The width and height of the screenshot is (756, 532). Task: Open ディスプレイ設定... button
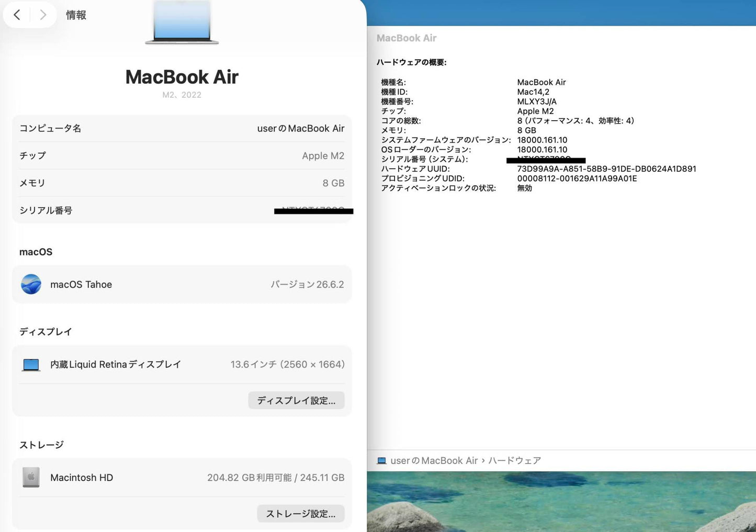[296, 400]
